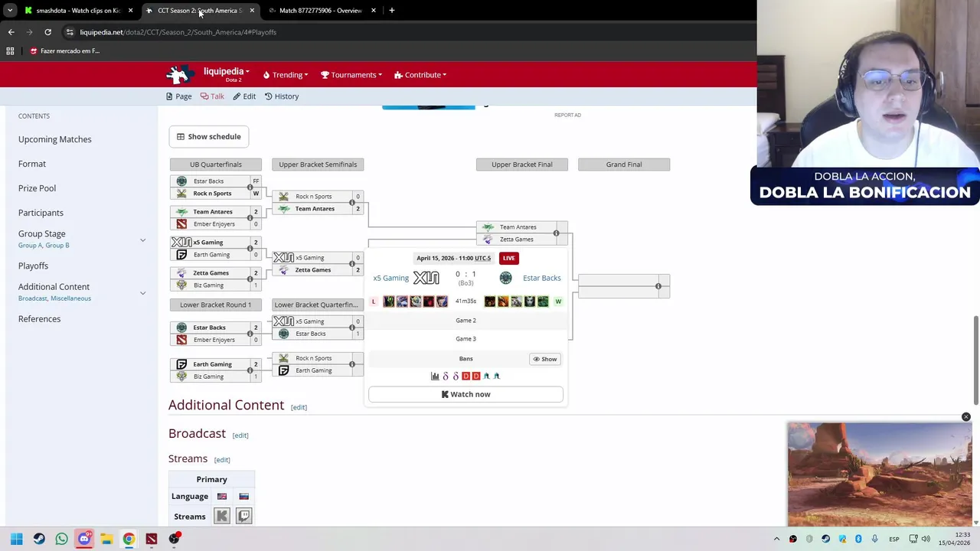The width and height of the screenshot is (980, 551).
Task: Open info icon for Estar Backs vs Rock n Sports
Action: pos(250,187)
